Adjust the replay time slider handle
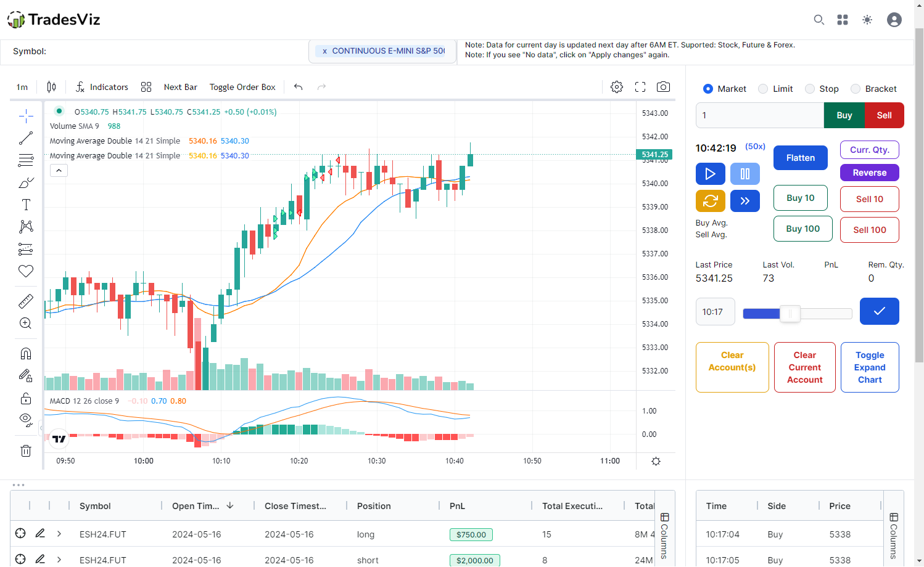 click(790, 314)
